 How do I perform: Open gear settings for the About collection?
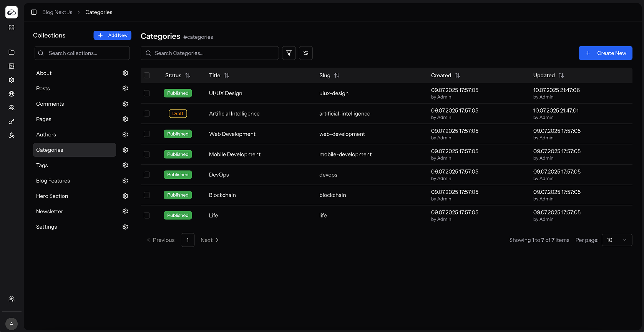(x=125, y=73)
